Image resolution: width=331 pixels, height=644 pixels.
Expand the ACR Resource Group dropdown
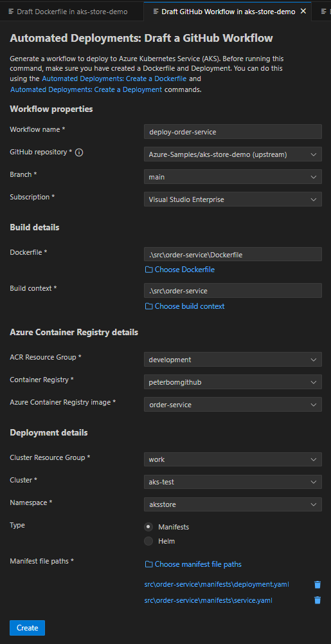pos(233,360)
